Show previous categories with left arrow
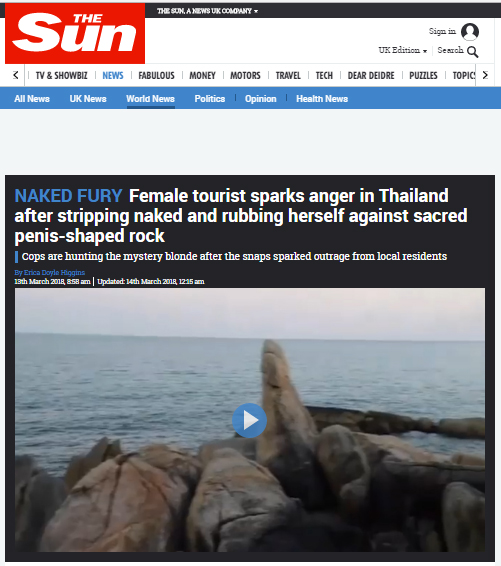Screen dimensions: 501x566 pos(16,75)
